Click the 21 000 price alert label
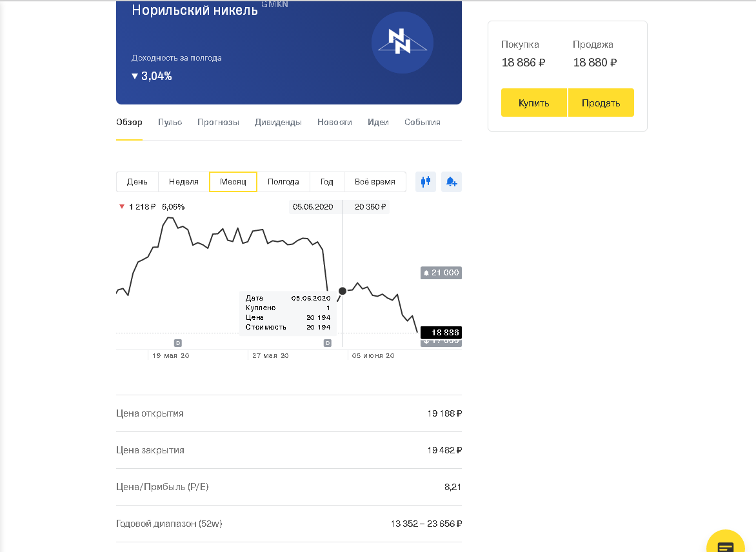 441,273
